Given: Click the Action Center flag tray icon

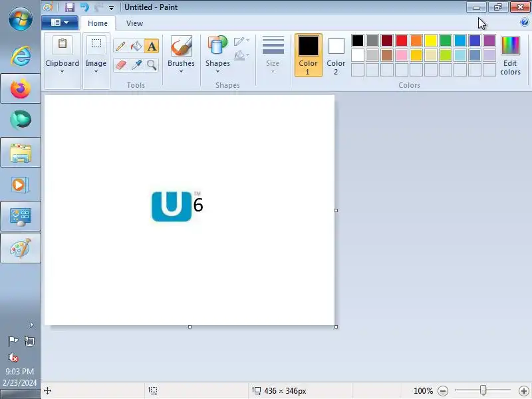Looking at the screenshot, I should point(13,340).
